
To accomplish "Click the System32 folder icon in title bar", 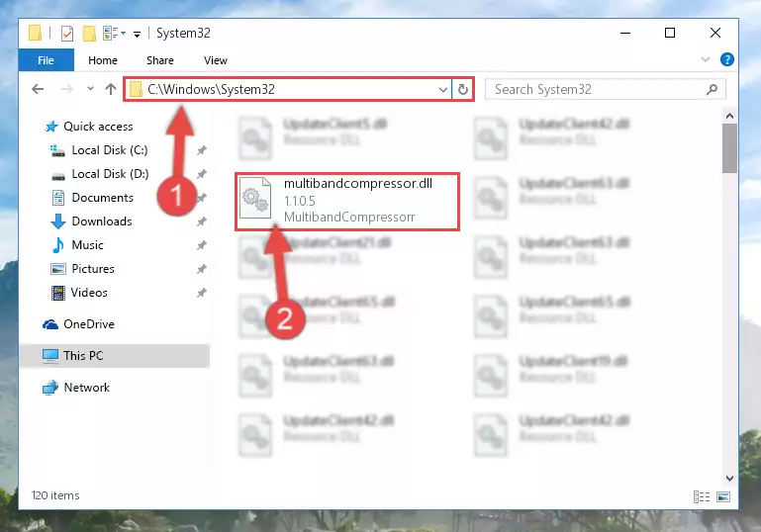I will click(35, 33).
